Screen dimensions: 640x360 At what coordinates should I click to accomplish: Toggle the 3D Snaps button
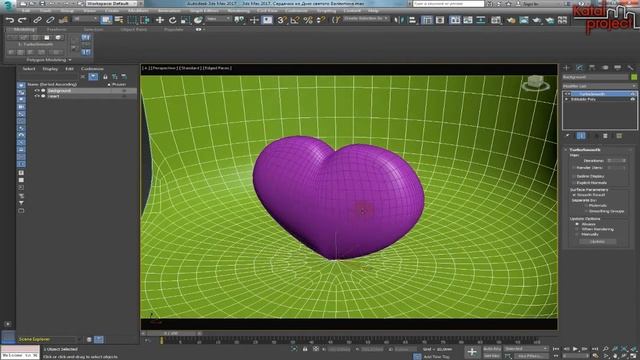pyautogui.click(x=281, y=20)
